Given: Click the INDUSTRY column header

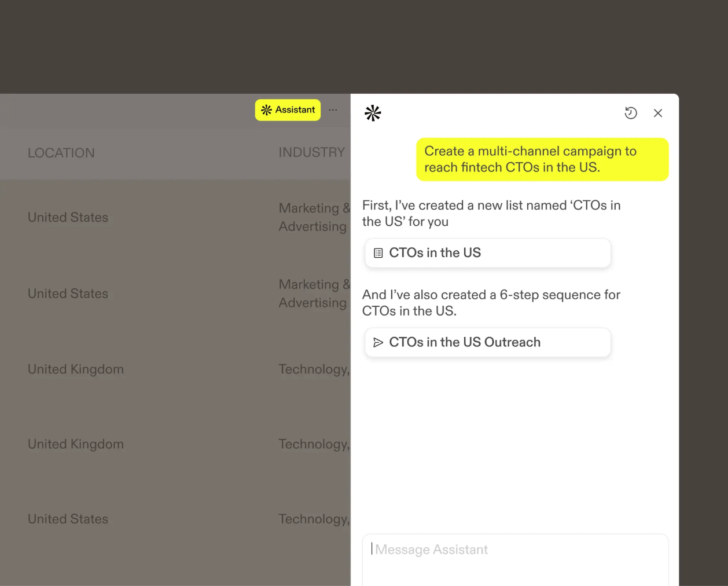Looking at the screenshot, I should pos(311,152).
